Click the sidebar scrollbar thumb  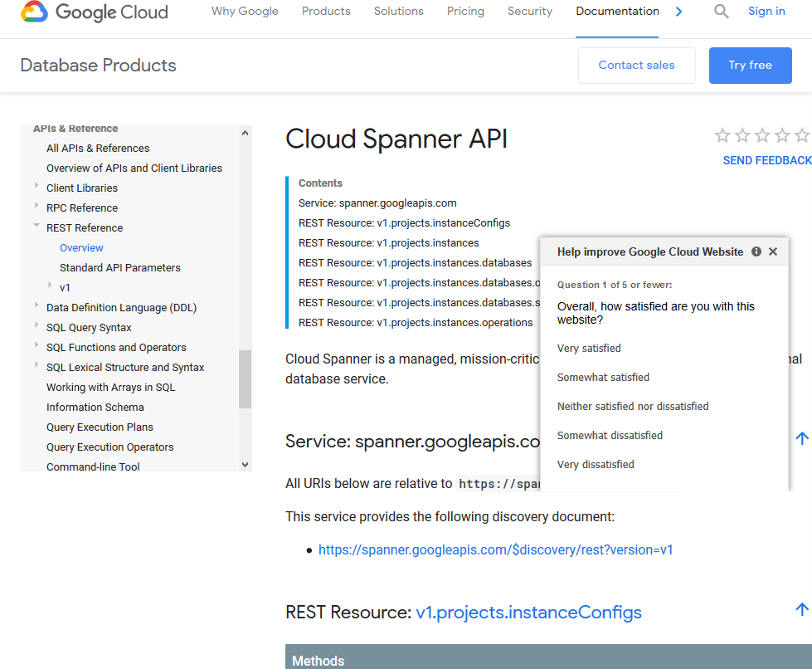point(245,379)
